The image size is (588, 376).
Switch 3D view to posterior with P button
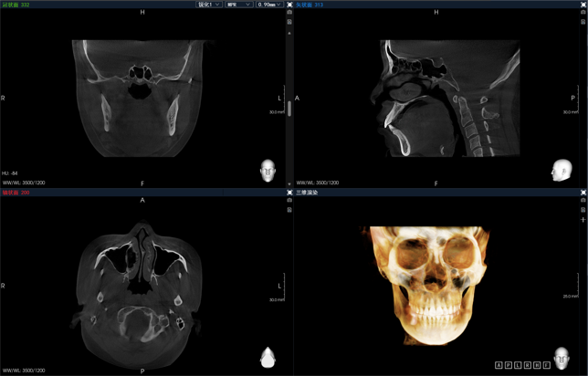(x=507, y=365)
